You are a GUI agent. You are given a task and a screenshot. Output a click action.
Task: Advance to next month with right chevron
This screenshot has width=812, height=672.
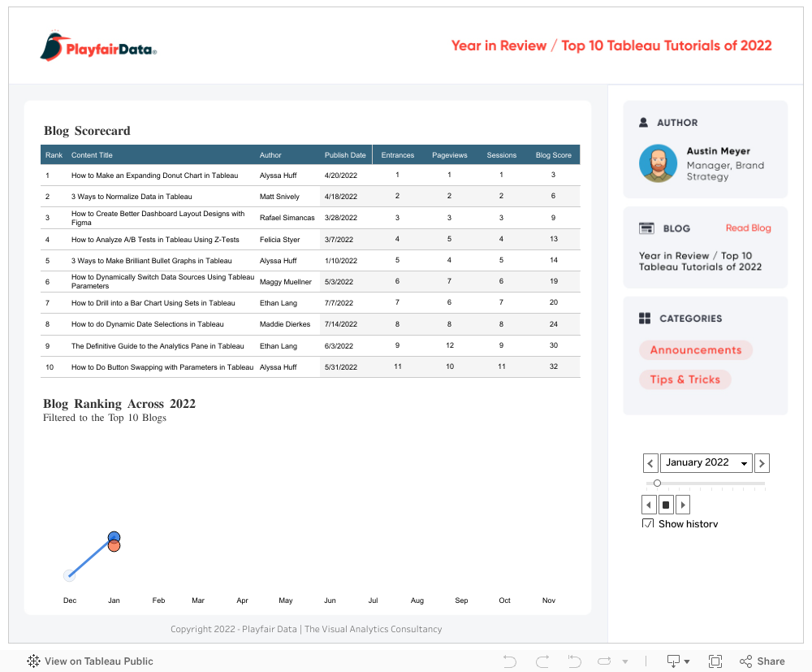click(x=762, y=463)
